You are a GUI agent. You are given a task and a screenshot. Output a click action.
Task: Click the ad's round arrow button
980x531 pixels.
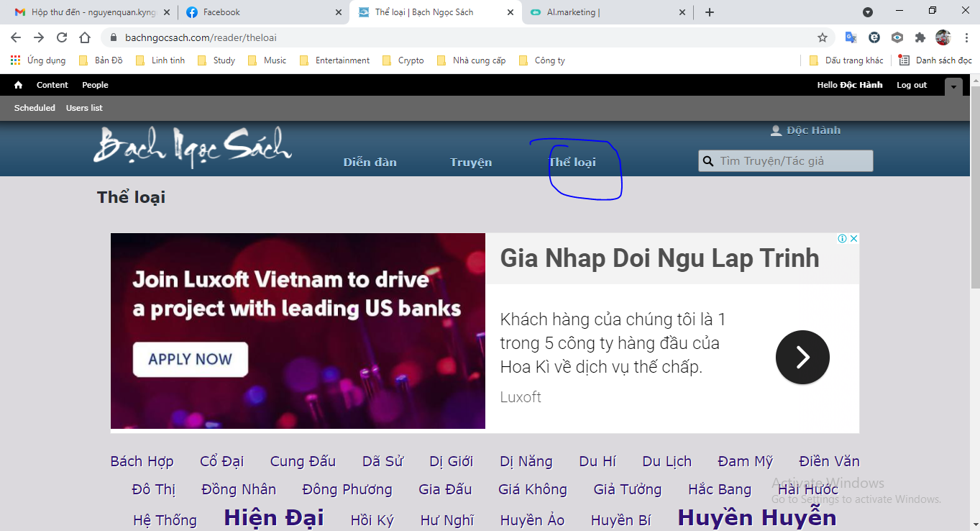click(802, 357)
